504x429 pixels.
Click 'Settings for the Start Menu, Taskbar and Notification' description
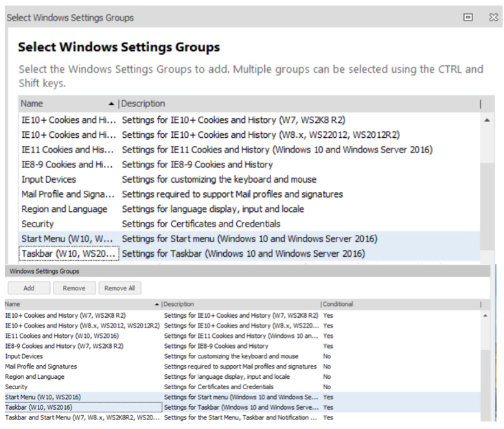tap(240, 417)
